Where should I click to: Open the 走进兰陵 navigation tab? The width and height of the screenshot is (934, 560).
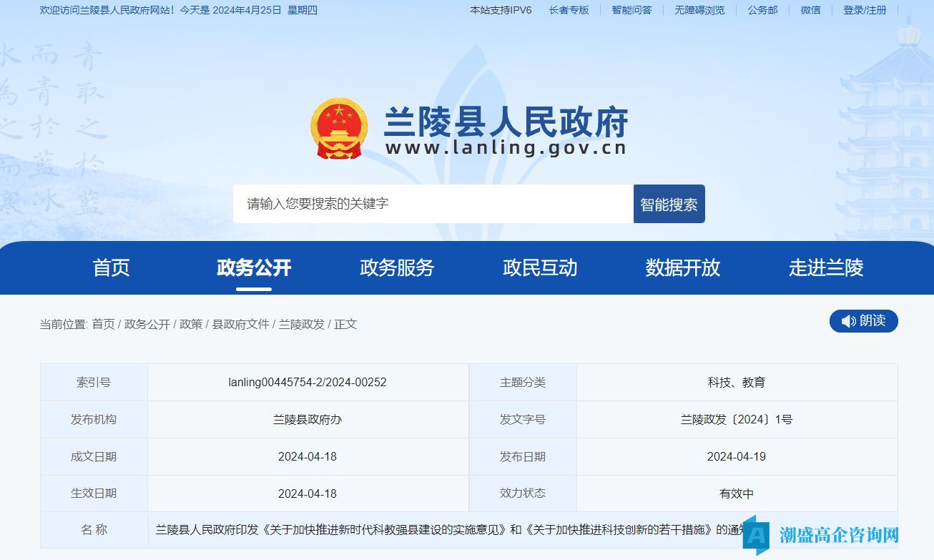click(826, 267)
